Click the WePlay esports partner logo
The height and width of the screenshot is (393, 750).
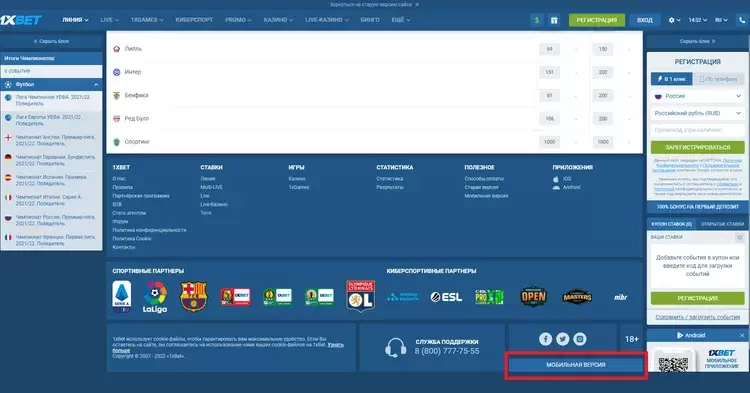click(403, 297)
